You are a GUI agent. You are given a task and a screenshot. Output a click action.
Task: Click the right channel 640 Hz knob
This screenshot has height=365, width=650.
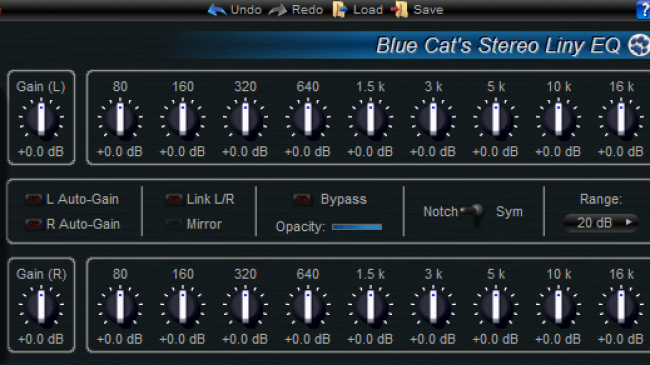(308, 307)
